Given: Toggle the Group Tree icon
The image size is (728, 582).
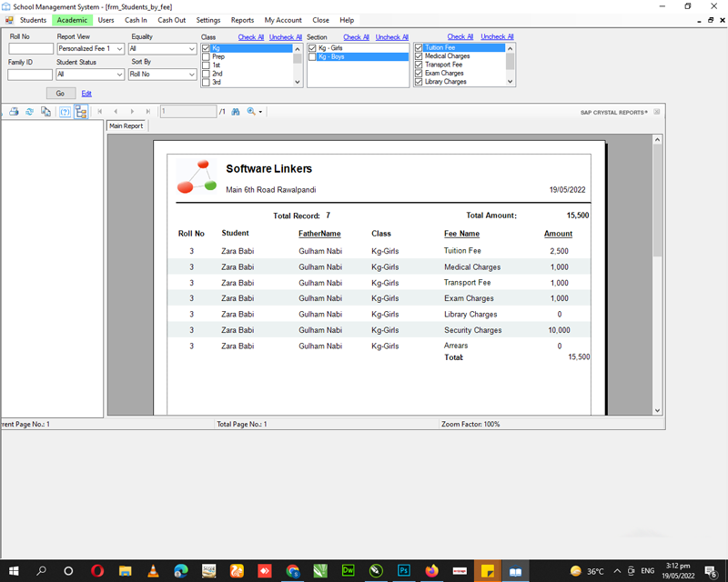Looking at the screenshot, I should point(81,112).
